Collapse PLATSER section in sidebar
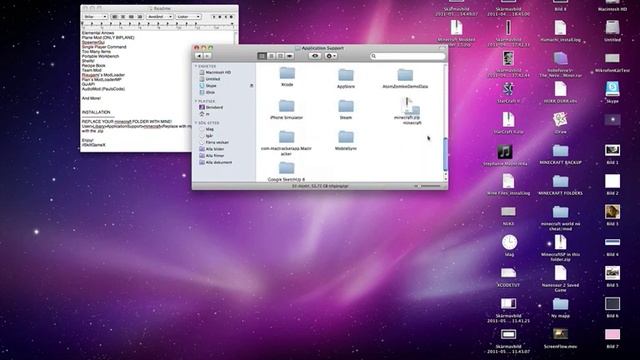Viewport: 640px width, 360px height. [x=196, y=101]
